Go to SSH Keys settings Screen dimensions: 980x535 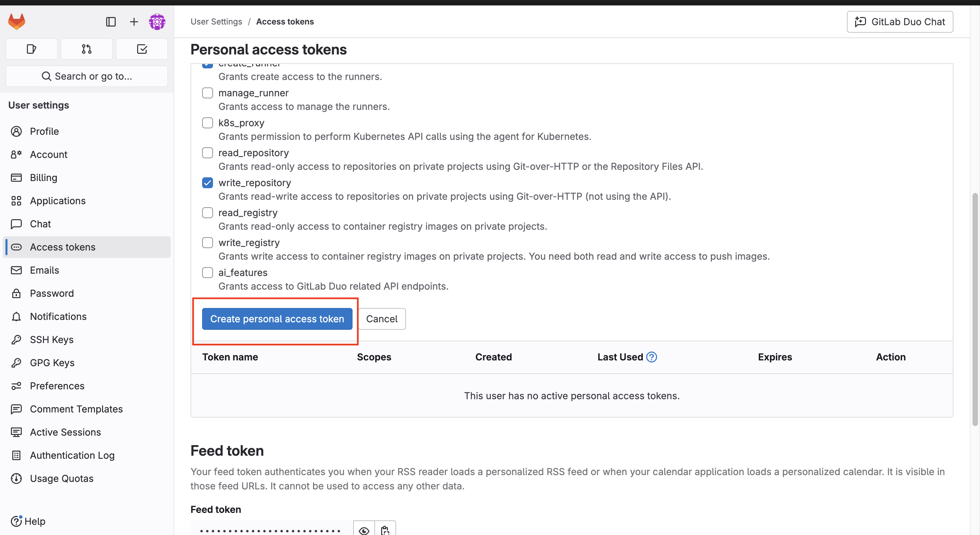click(x=52, y=339)
